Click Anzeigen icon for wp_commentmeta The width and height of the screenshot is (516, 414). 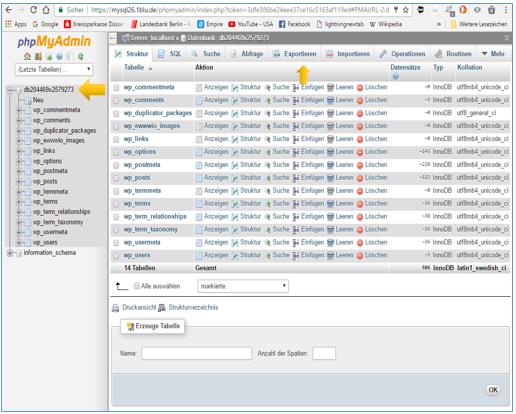(x=199, y=88)
